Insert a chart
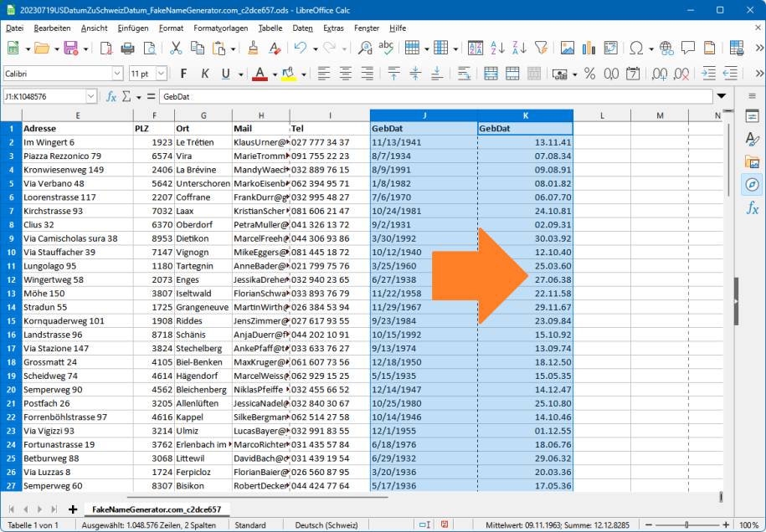Screen dimensions: 766x532 click(x=589, y=48)
